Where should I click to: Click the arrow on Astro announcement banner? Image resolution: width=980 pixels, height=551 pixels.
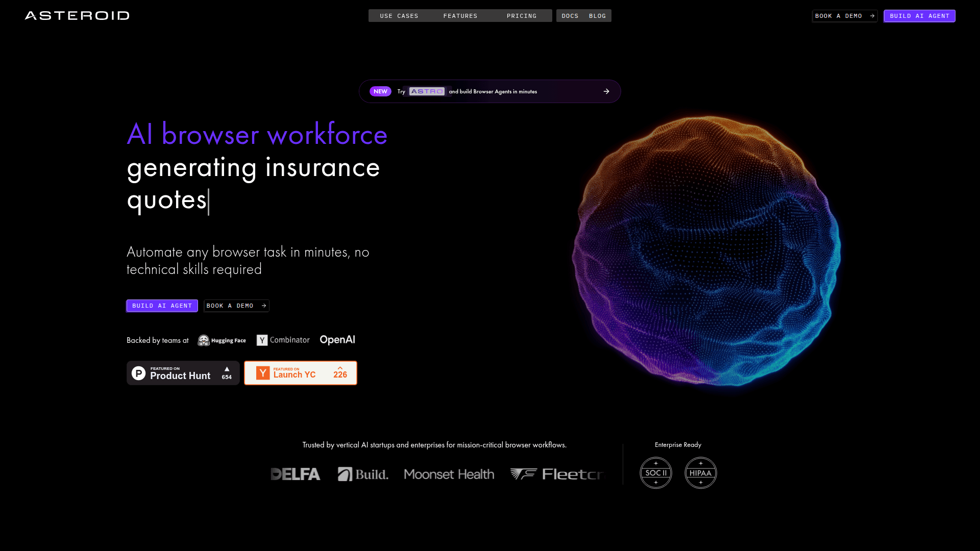[606, 91]
